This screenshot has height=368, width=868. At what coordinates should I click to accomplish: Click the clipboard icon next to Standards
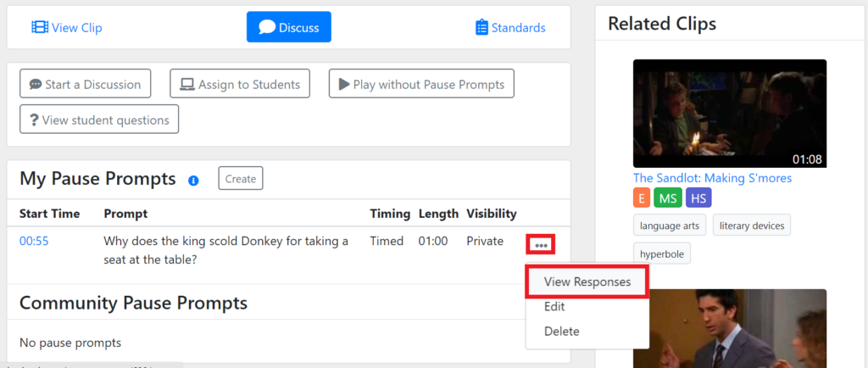pyautogui.click(x=481, y=27)
